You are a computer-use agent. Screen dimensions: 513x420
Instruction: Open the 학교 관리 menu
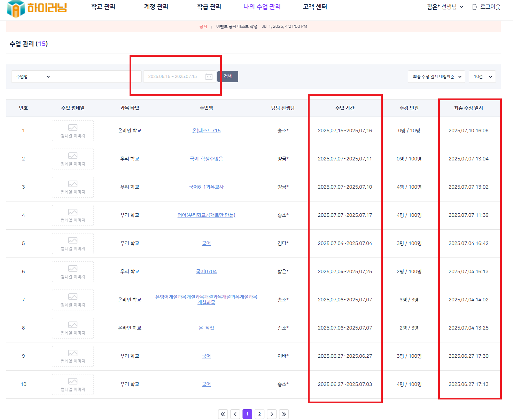click(x=103, y=7)
